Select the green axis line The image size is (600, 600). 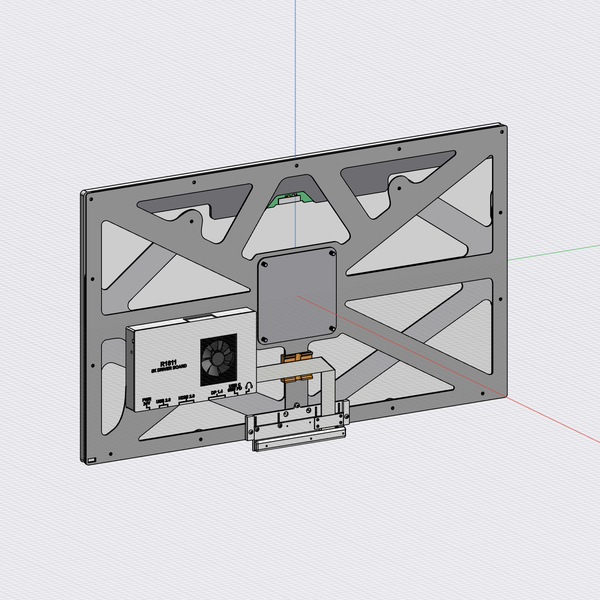point(554,252)
